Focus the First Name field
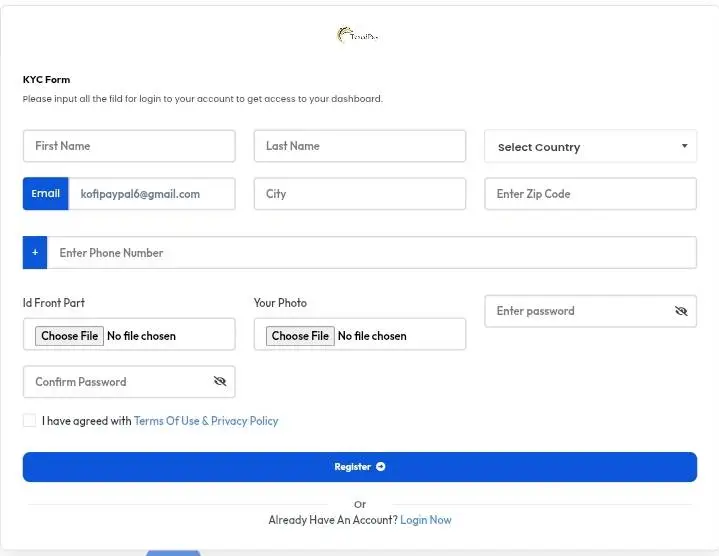The image size is (719, 556). pyautogui.click(x=129, y=146)
